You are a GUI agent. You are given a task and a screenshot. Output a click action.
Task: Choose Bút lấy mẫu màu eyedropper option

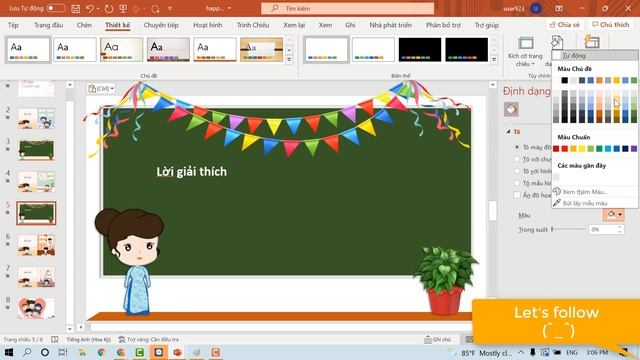(x=585, y=203)
